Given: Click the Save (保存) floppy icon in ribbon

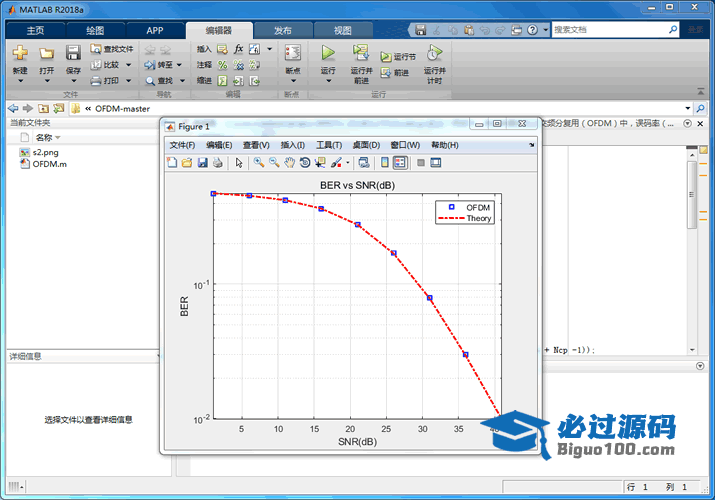Looking at the screenshot, I should tap(73, 52).
